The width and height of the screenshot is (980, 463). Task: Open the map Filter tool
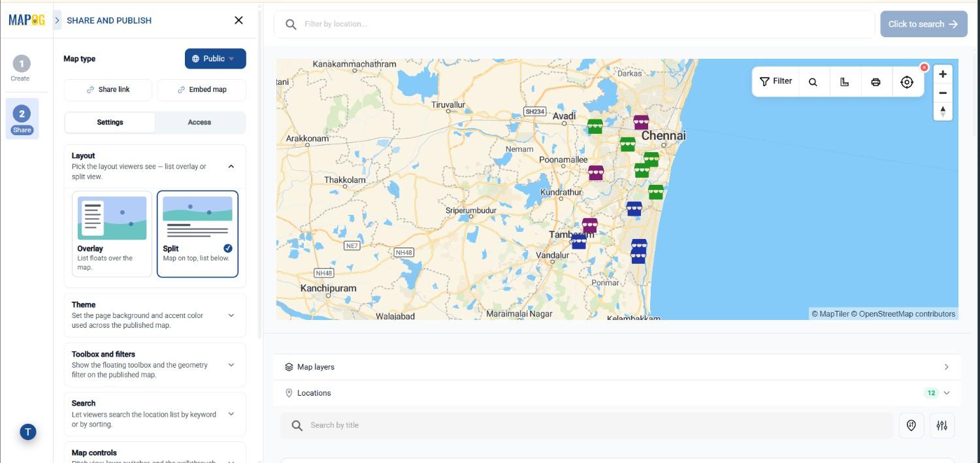pos(776,82)
